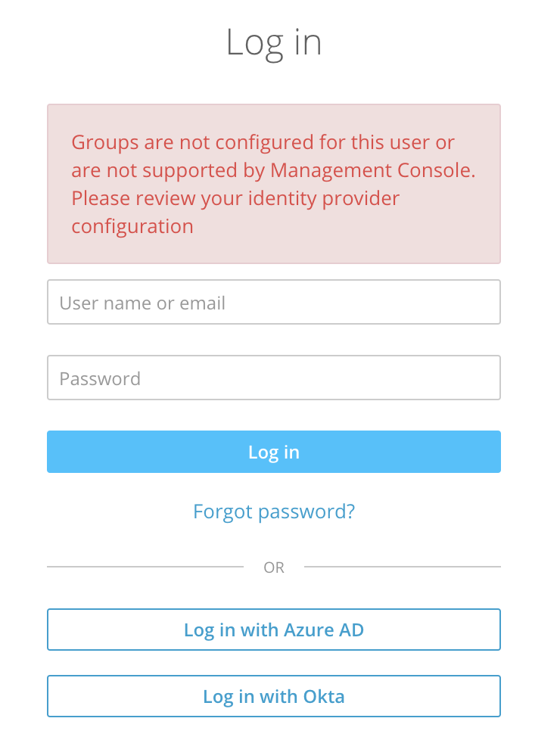Screen dimensions: 560x740
Task: Focus the Password input field
Action: coord(273,378)
